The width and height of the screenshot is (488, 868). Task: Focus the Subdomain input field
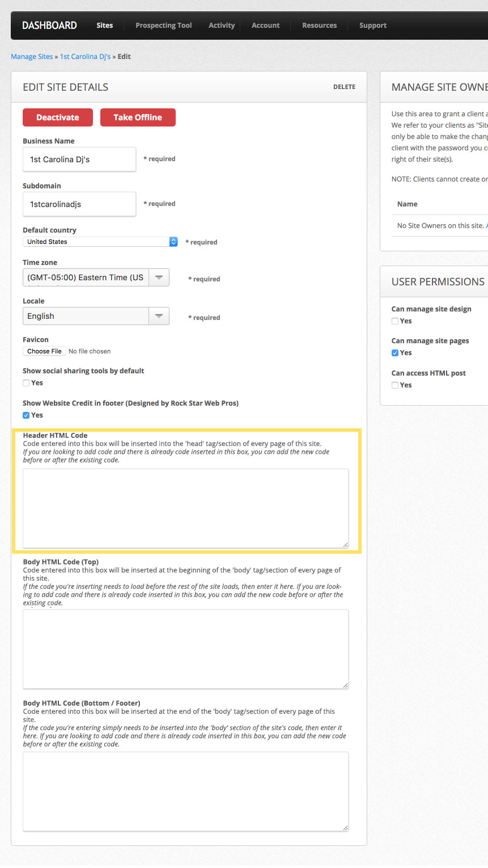tap(79, 204)
